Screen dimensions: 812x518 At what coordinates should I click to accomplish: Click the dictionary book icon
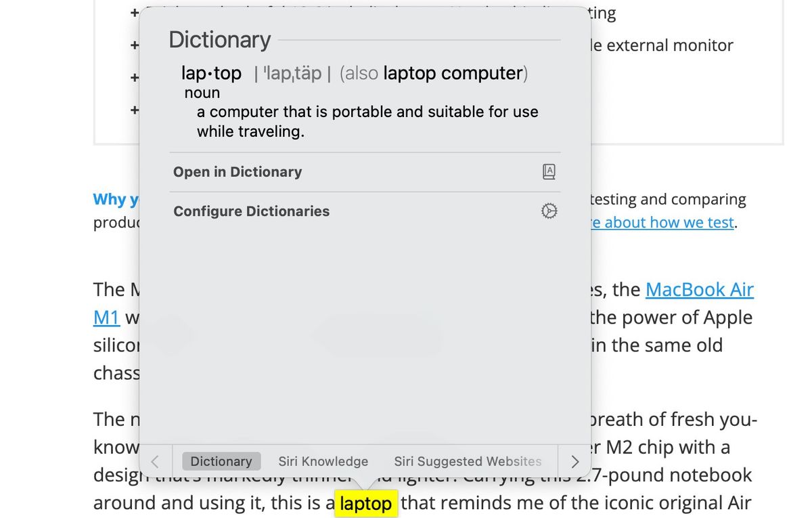click(x=549, y=171)
